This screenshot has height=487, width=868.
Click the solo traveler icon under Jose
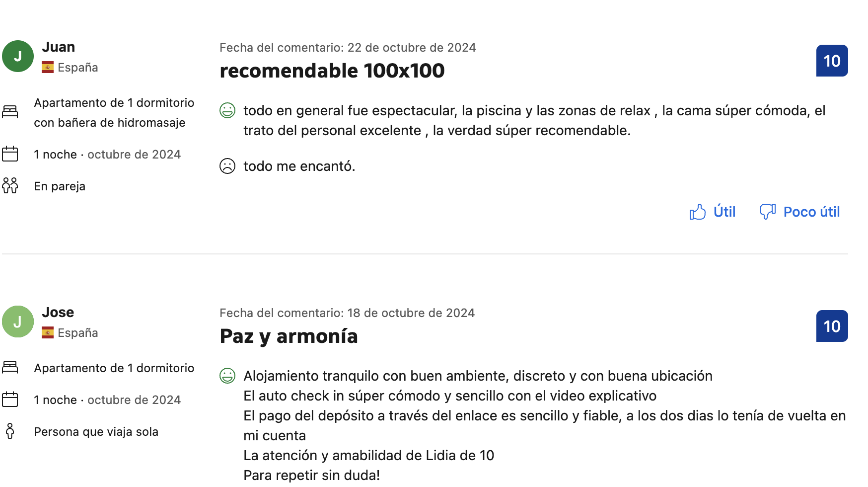coord(10,431)
